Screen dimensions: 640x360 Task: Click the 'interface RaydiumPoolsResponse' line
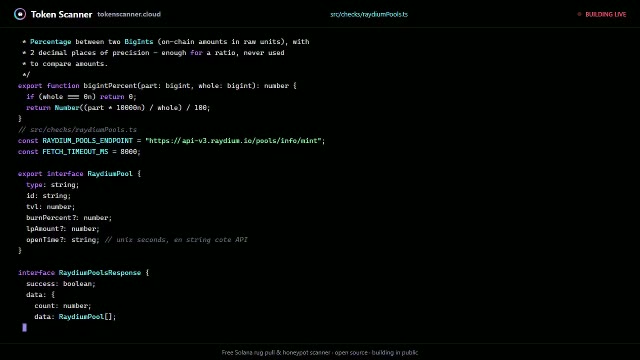click(x=83, y=273)
